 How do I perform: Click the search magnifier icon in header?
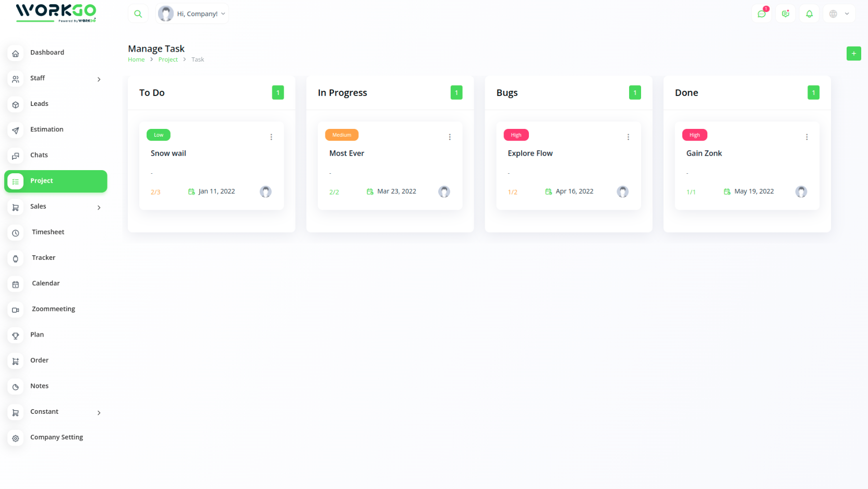[138, 14]
